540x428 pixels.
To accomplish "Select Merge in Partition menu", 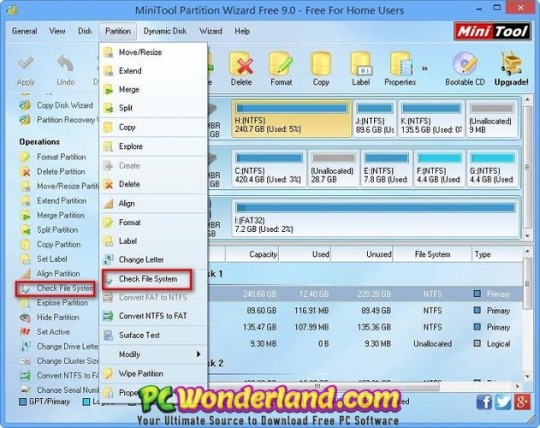I will pyautogui.click(x=153, y=90).
